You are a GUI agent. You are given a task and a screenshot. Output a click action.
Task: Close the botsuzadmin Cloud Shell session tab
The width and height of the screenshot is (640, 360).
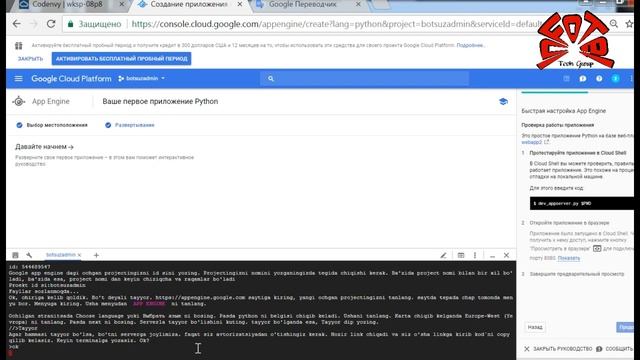tap(79, 255)
